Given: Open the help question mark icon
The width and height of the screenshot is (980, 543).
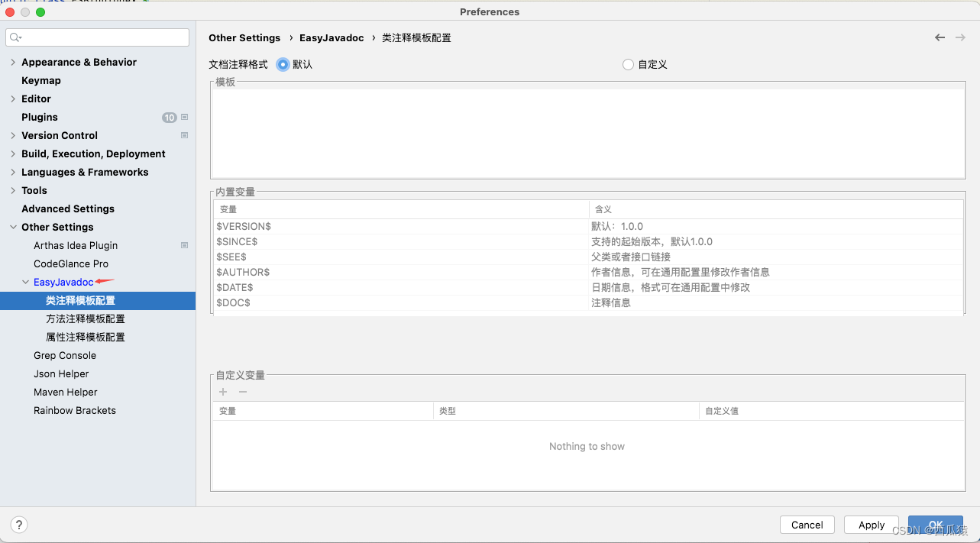Looking at the screenshot, I should [x=19, y=525].
